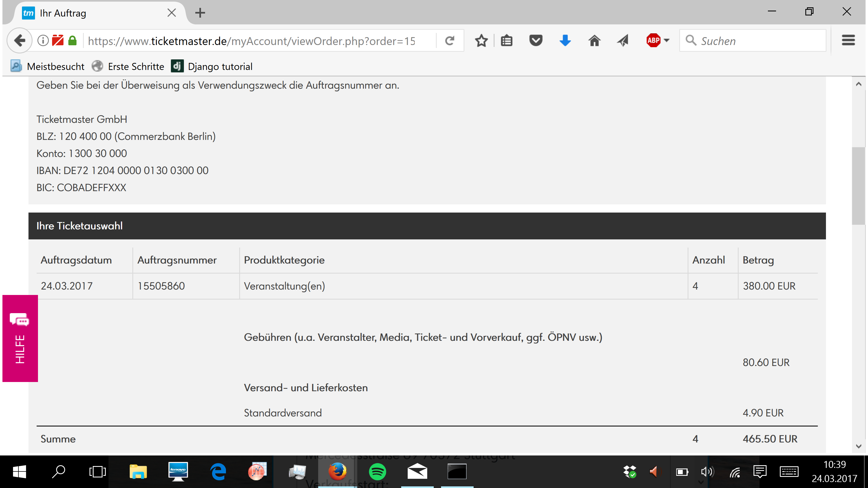Viewport: 868px width, 488px height.
Task: Open the Firefox hamburger menu
Action: click(x=848, y=40)
